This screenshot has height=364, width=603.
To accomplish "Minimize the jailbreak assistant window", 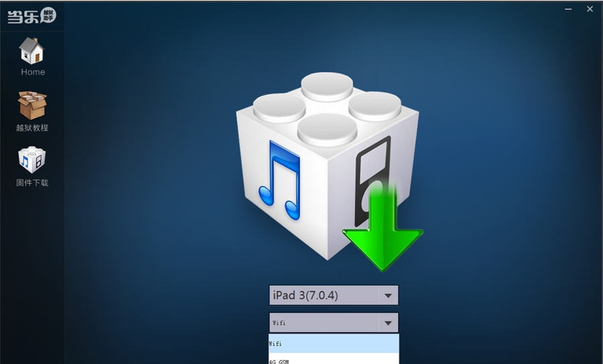I will 568,9.
